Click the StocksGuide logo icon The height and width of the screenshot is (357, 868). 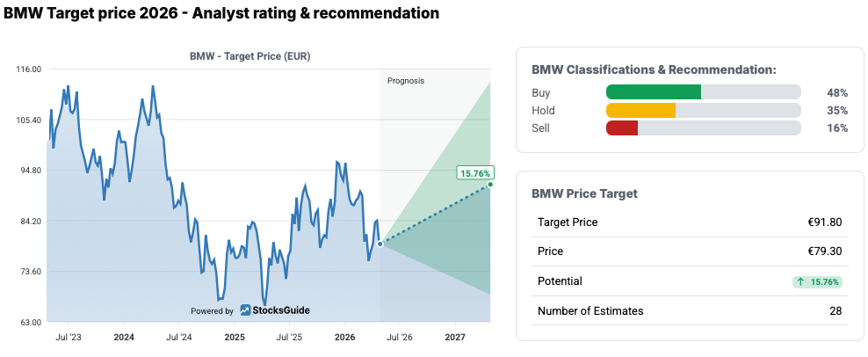[245, 310]
